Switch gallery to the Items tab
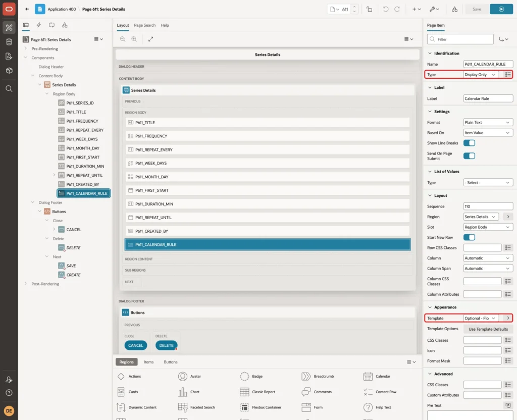This screenshot has width=517, height=420. coord(149,362)
